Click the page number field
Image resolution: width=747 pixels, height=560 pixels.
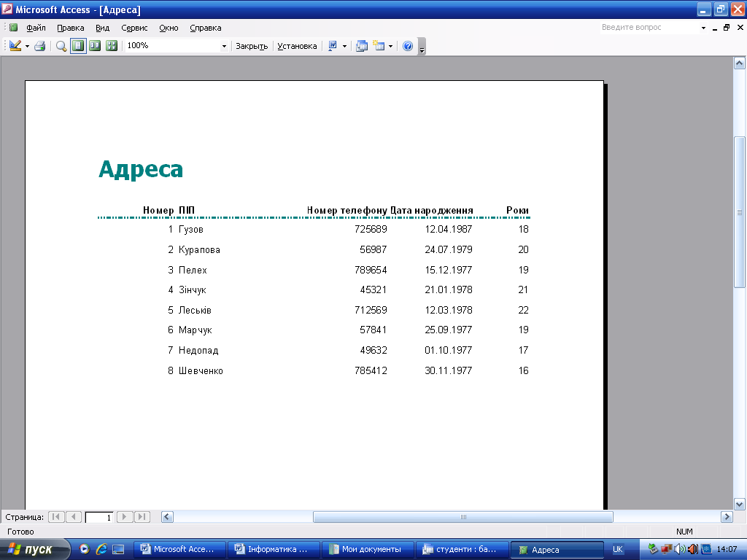(x=99, y=517)
